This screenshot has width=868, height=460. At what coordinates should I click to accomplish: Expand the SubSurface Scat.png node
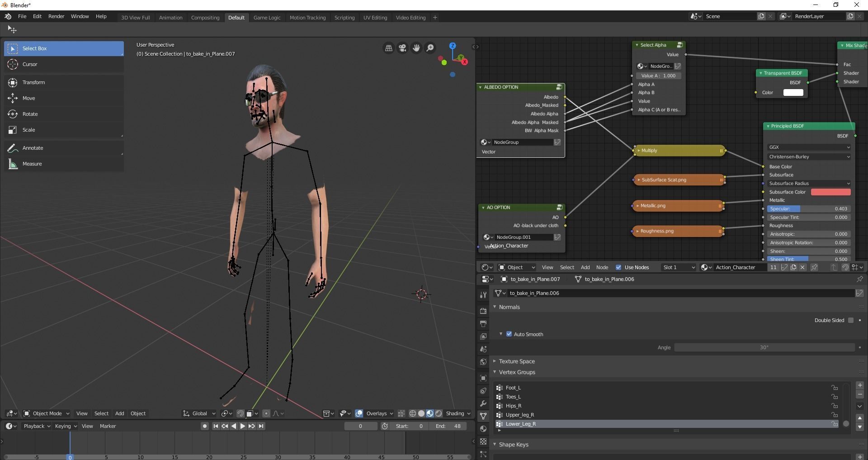[638, 180]
